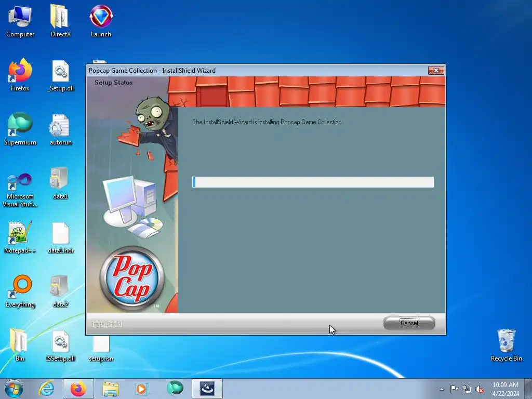Select the Notepad++ desktop shortcut

20,237
